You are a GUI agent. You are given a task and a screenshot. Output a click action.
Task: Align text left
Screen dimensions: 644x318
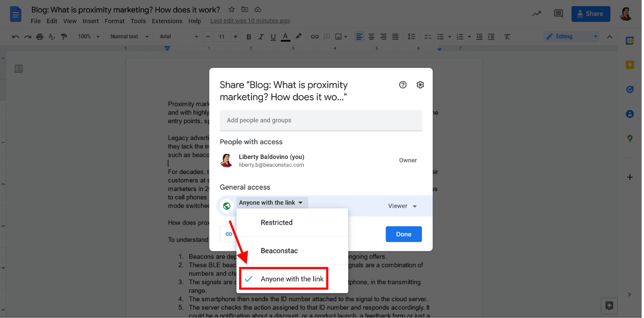[x=359, y=37]
